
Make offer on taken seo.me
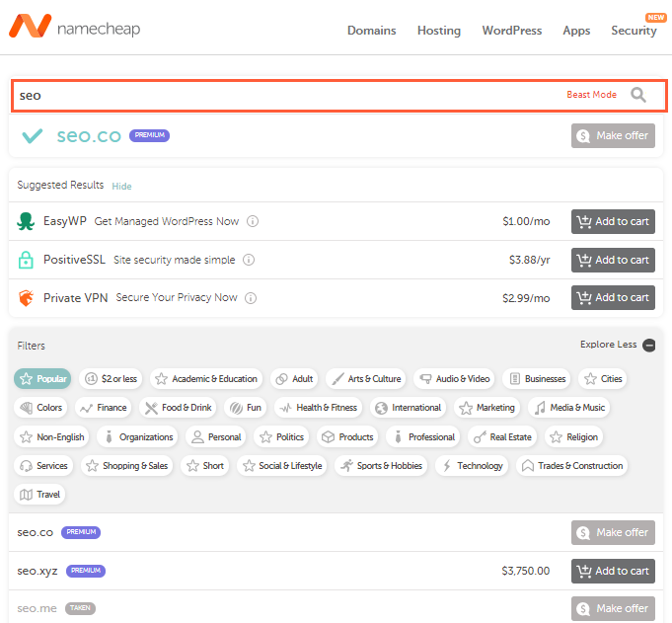click(613, 608)
